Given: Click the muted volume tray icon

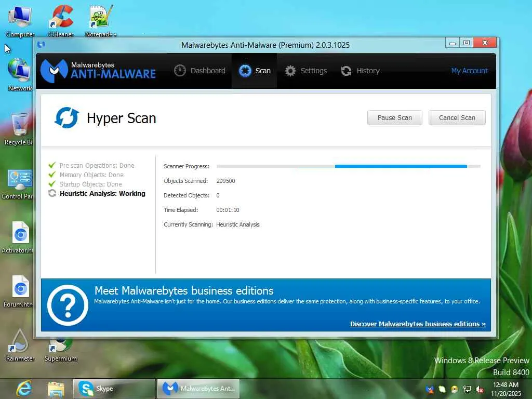Looking at the screenshot, I should [x=480, y=389].
